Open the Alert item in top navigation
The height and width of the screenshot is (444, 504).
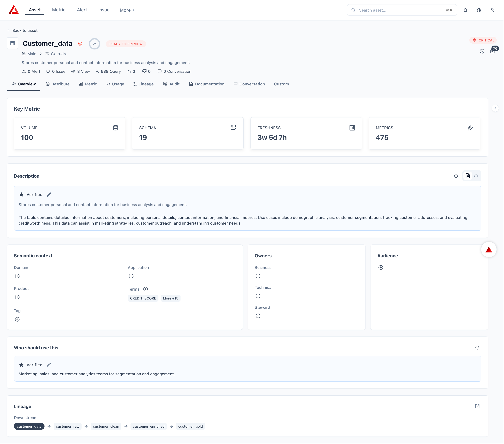pos(82,10)
